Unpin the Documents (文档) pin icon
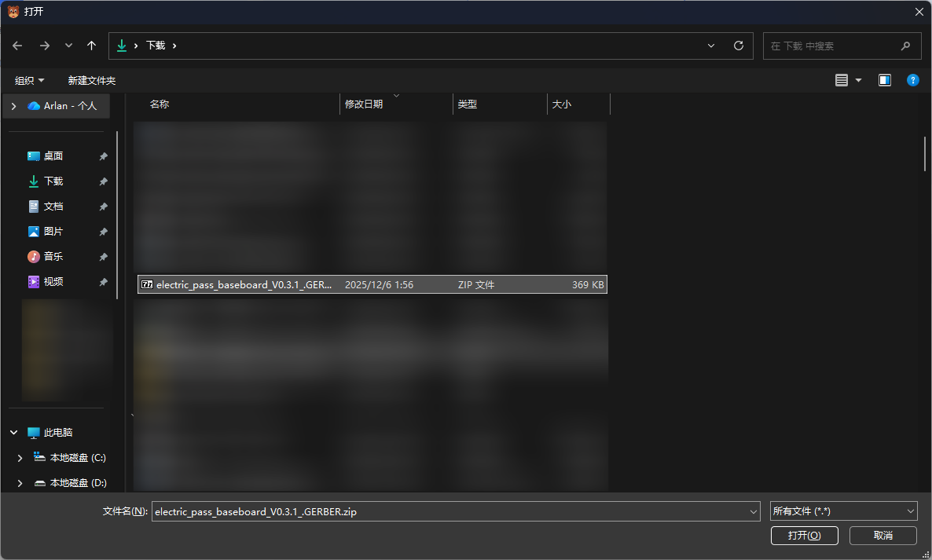The image size is (932, 560). [x=103, y=207]
